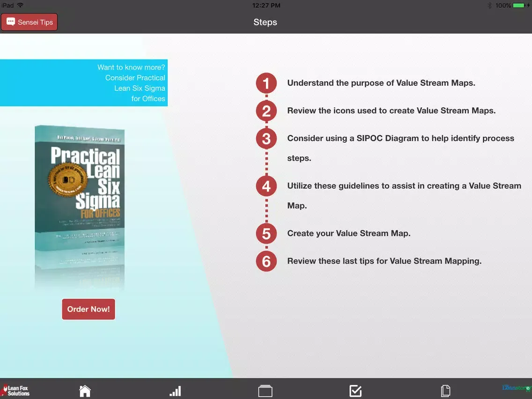
Task: Tap the 'Want to know more?' banner
Action: point(84,83)
